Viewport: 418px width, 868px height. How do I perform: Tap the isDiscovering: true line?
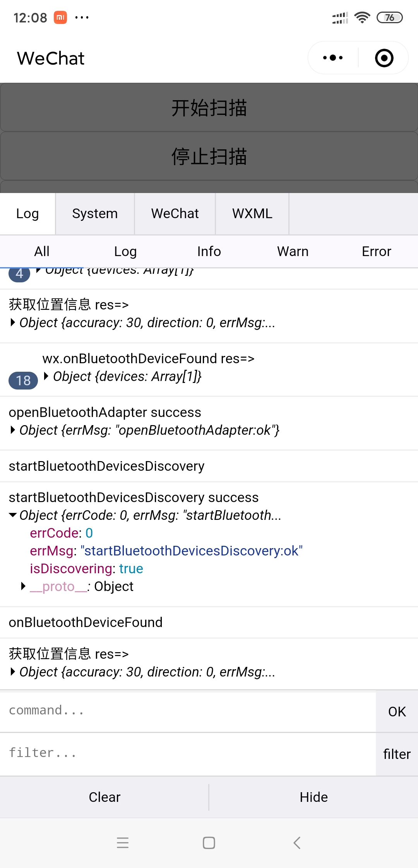[87, 569]
